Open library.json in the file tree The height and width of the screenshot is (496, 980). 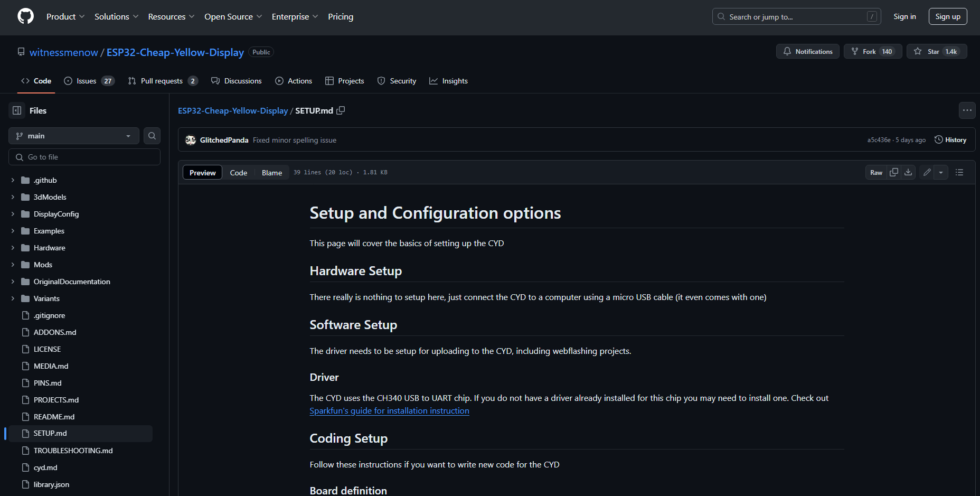point(51,484)
